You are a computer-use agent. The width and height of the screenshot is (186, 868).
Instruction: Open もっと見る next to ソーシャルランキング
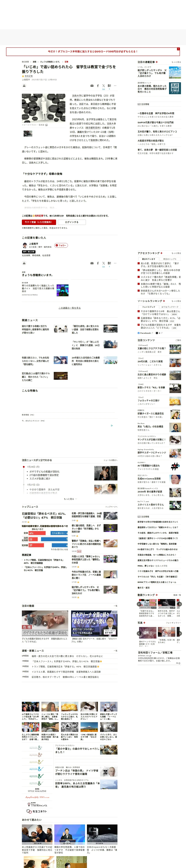176,301
